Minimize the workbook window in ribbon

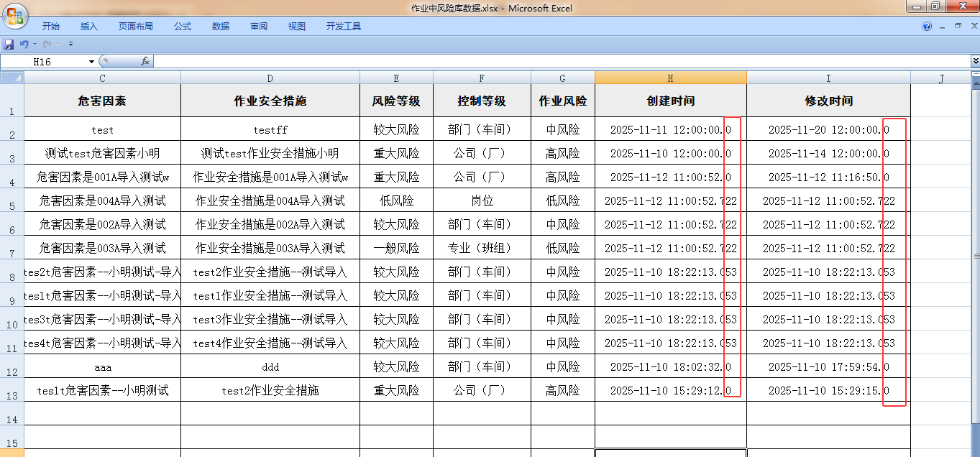coord(943,26)
